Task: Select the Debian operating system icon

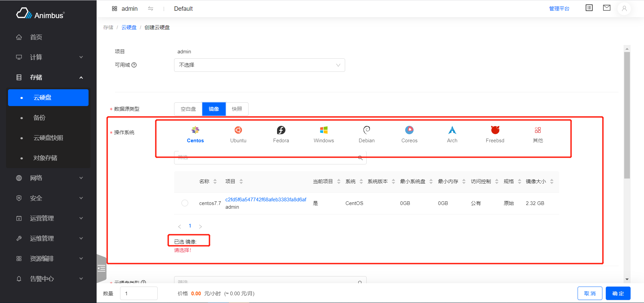Action: [366, 134]
